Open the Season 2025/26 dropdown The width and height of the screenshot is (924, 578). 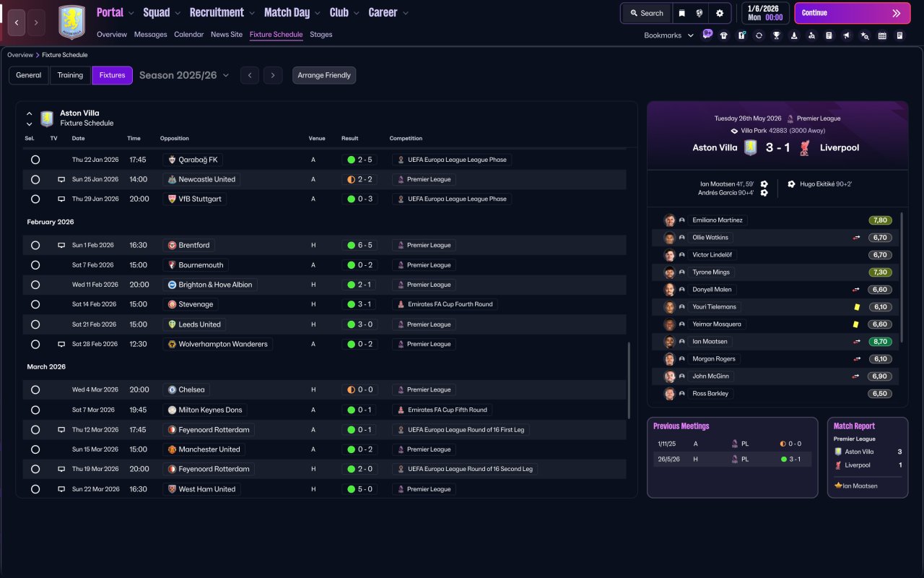point(184,75)
